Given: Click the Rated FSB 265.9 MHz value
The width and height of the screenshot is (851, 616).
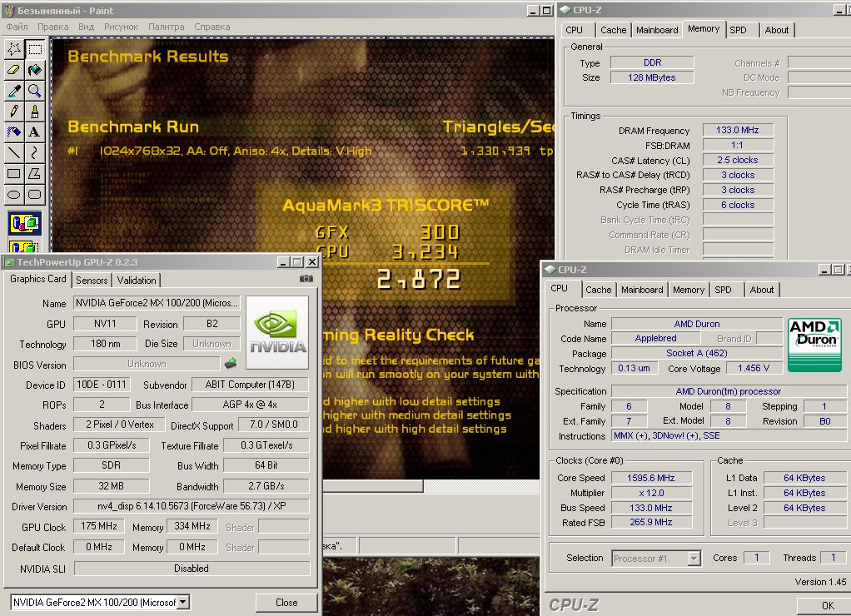Looking at the screenshot, I should 651,522.
